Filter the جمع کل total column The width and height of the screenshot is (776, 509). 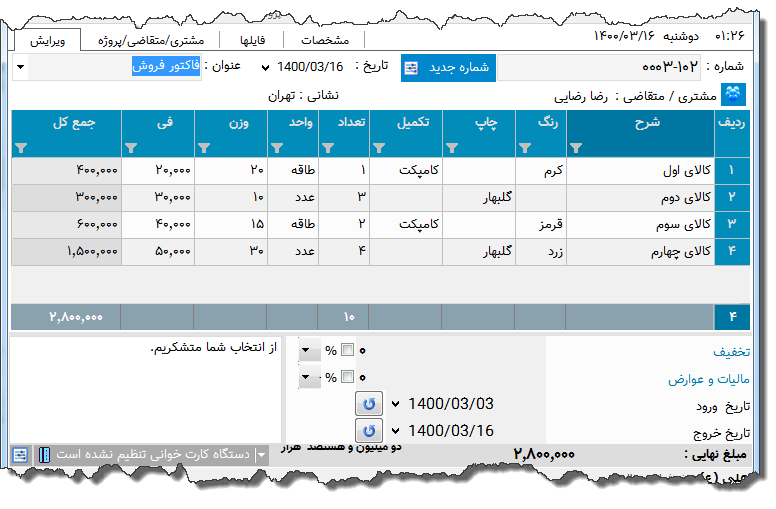[x=22, y=148]
